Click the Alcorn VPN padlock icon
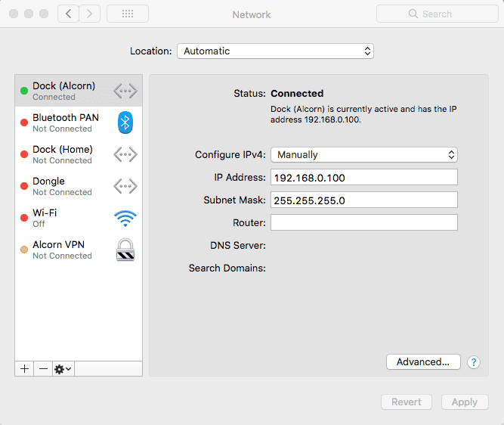504x425 pixels. (125, 250)
